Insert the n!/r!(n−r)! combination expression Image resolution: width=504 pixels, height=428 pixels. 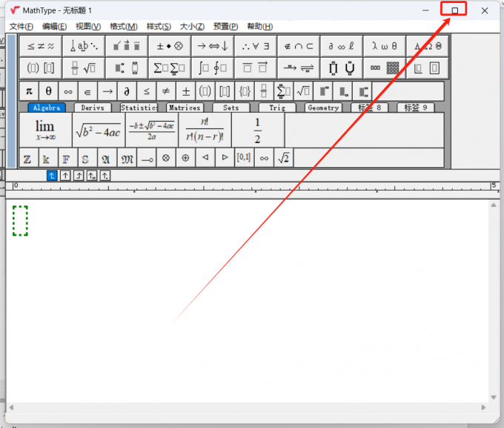pos(205,130)
